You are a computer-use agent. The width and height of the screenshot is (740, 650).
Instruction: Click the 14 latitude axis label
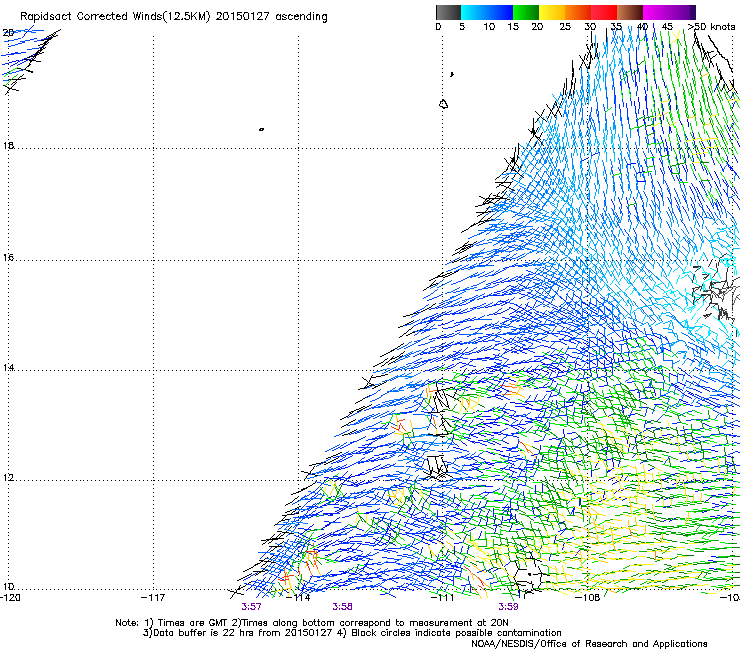click(8, 368)
